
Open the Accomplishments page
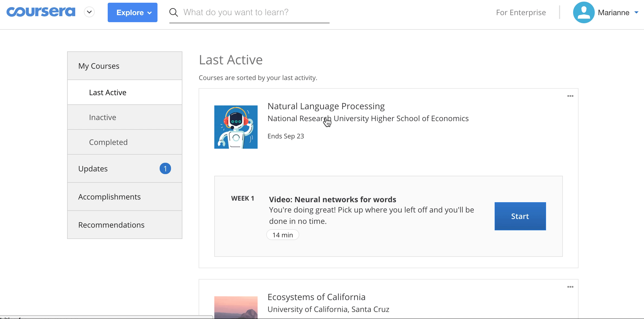click(x=109, y=197)
